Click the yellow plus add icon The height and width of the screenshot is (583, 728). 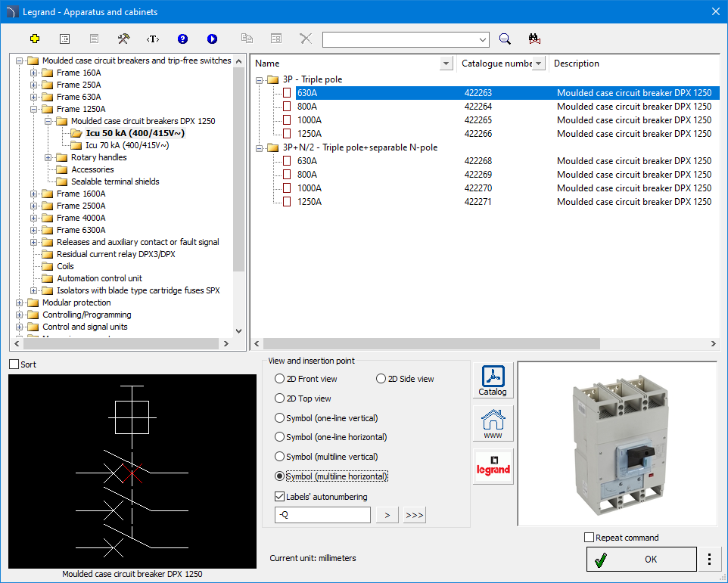35,39
